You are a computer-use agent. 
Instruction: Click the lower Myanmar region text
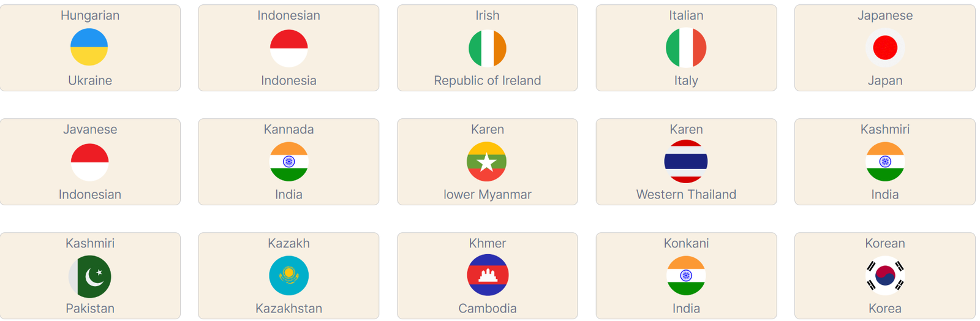(487, 194)
